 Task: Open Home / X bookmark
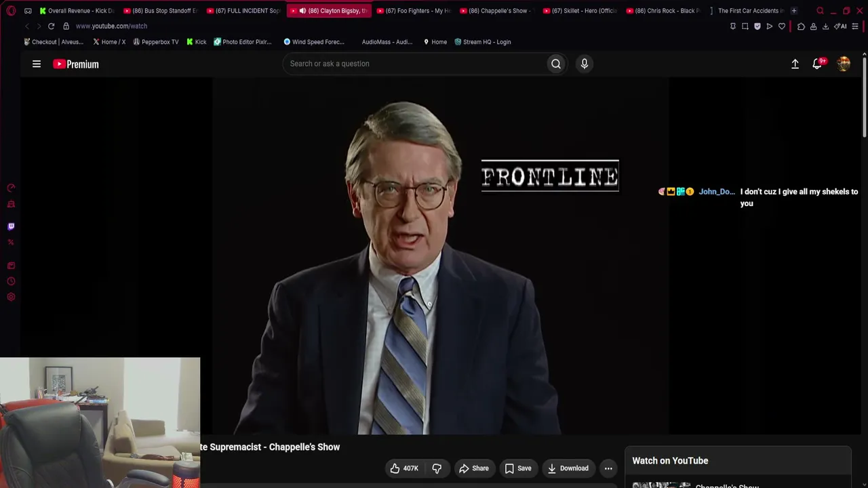(x=109, y=42)
